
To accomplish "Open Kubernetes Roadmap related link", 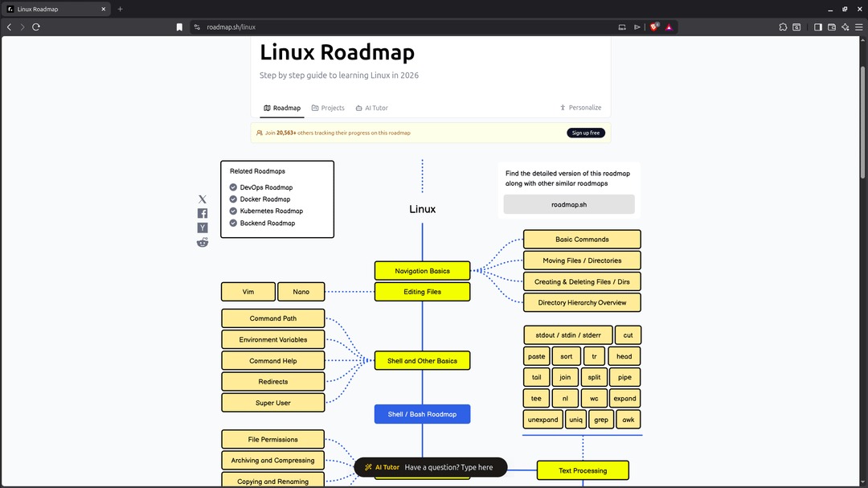I will coord(272,211).
